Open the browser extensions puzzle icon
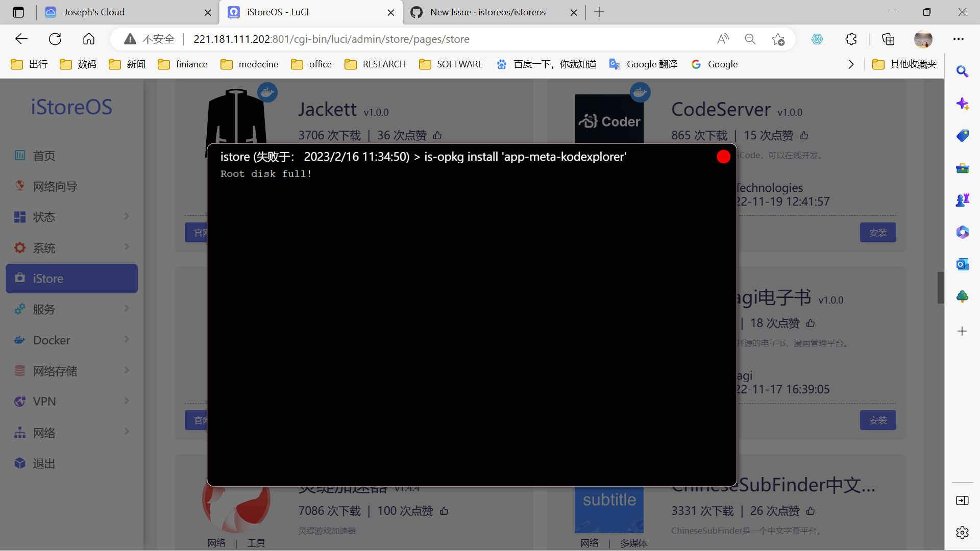Screen dimensions: 980x551 (851, 39)
